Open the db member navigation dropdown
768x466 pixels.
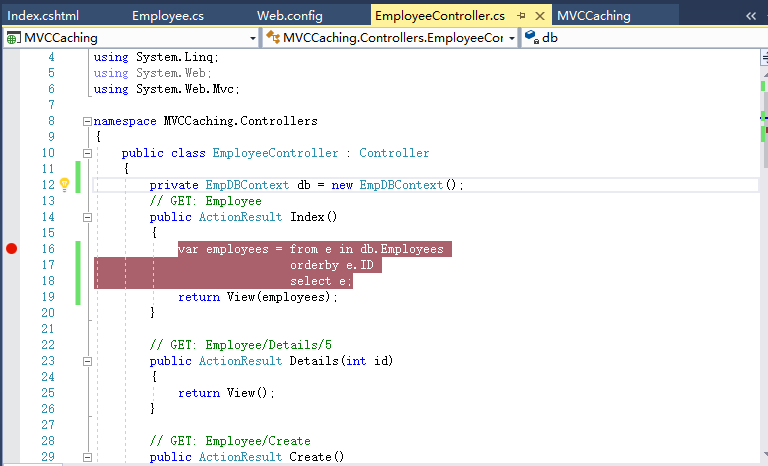(640, 38)
